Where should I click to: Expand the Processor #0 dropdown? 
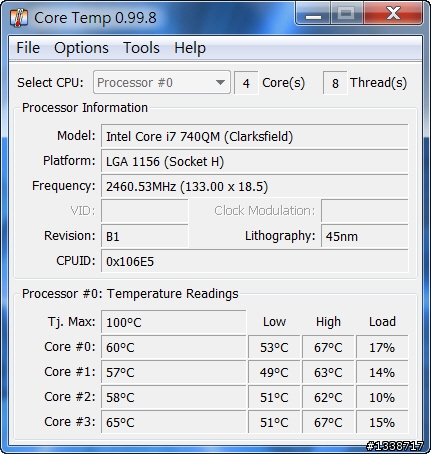click(x=162, y=82)
